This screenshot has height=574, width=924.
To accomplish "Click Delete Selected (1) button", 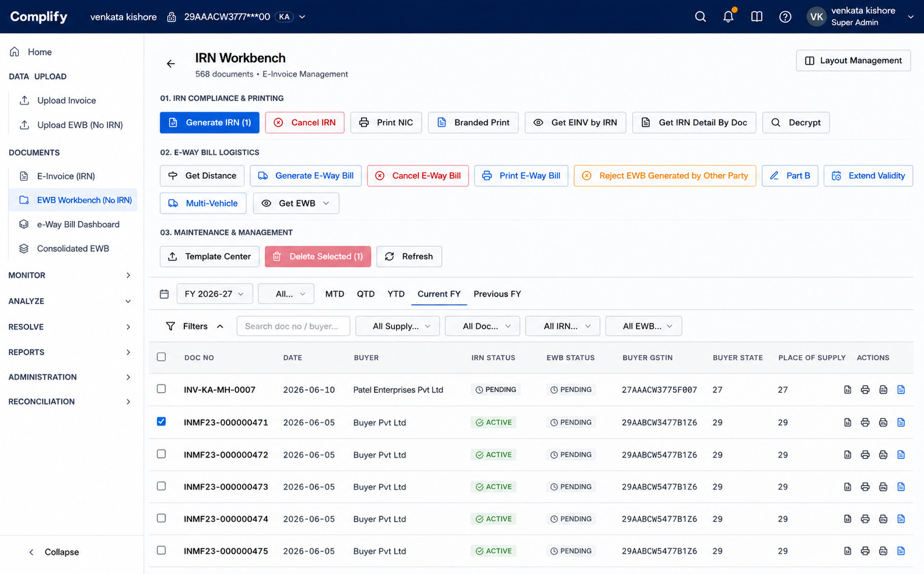I will 318,257.
